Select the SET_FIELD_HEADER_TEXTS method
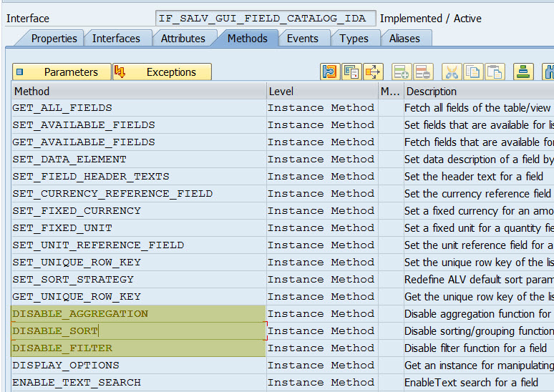 pos(139,176)
